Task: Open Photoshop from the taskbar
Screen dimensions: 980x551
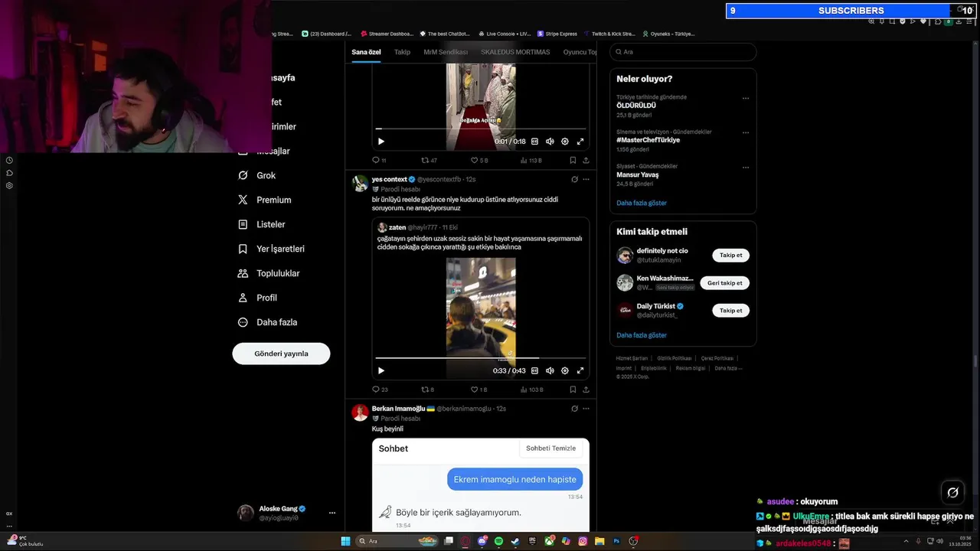Action: (x=616, y=541)
